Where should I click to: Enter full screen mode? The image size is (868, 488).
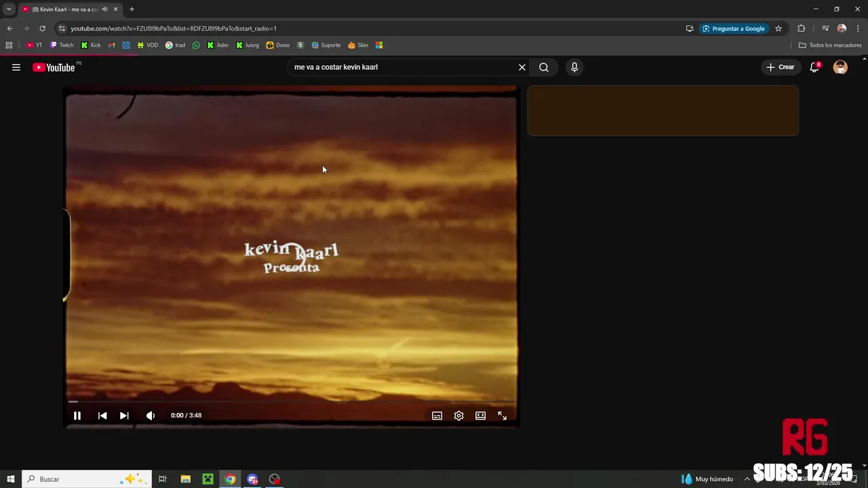tap(502, 415)
